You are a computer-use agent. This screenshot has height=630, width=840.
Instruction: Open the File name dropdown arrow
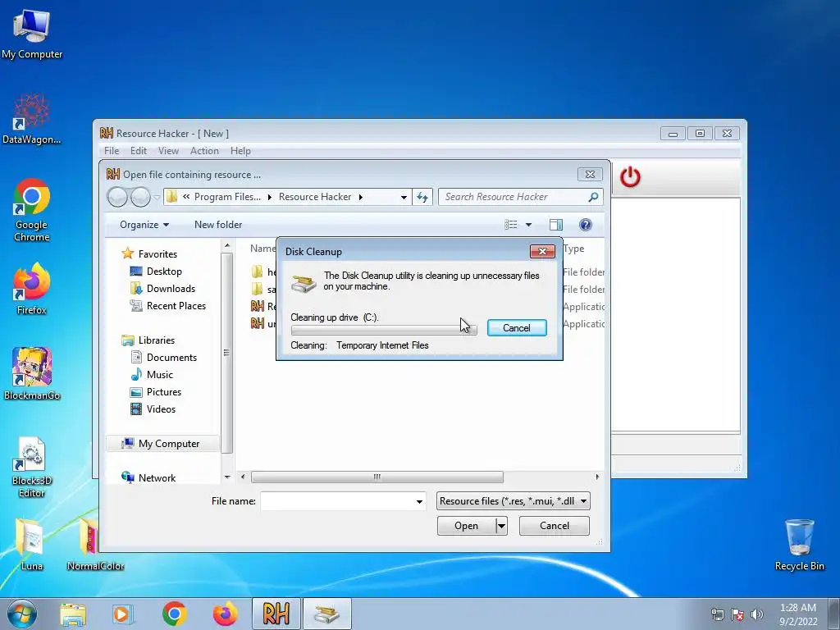(x=419, y=502)
